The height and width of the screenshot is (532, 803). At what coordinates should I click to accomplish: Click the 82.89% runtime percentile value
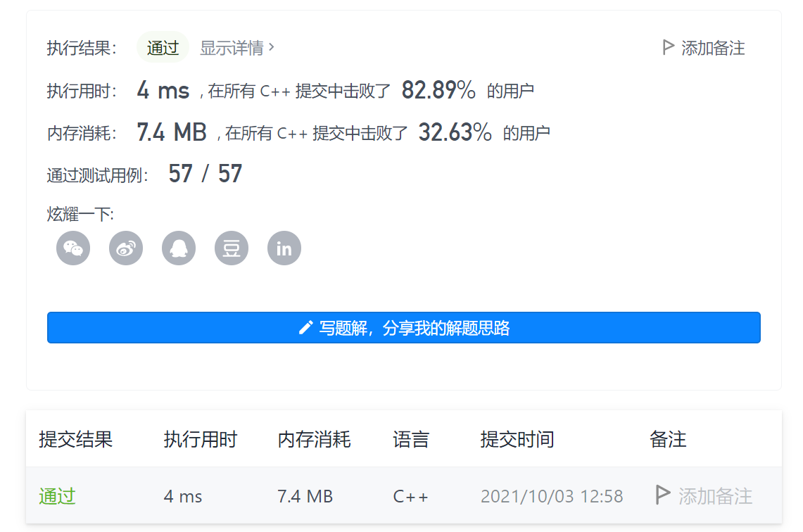pos(438,90)
